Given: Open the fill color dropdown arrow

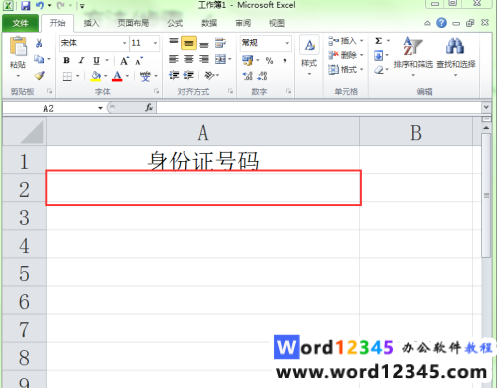Looking at the screenshot, I should click(x=106, y=76).
